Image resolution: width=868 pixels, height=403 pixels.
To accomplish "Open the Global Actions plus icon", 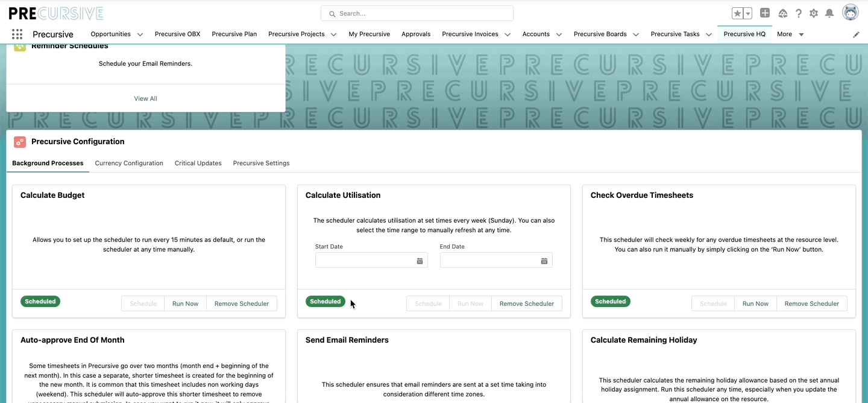I will 765,13.
